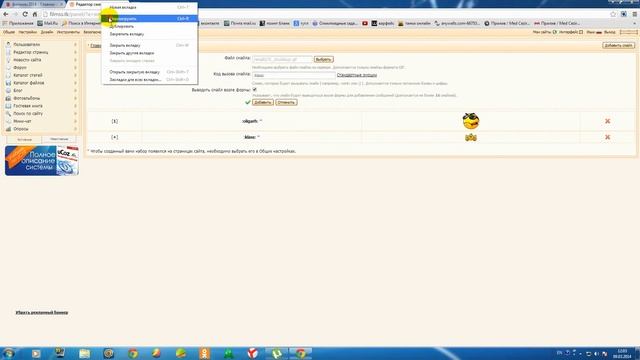
Task: Delete the :oligarh: smiley with red X
Action: point(607,121)
